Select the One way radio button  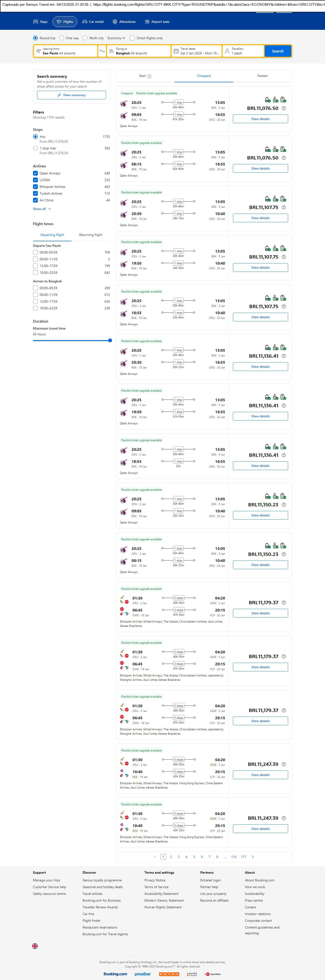click(62, 38)
